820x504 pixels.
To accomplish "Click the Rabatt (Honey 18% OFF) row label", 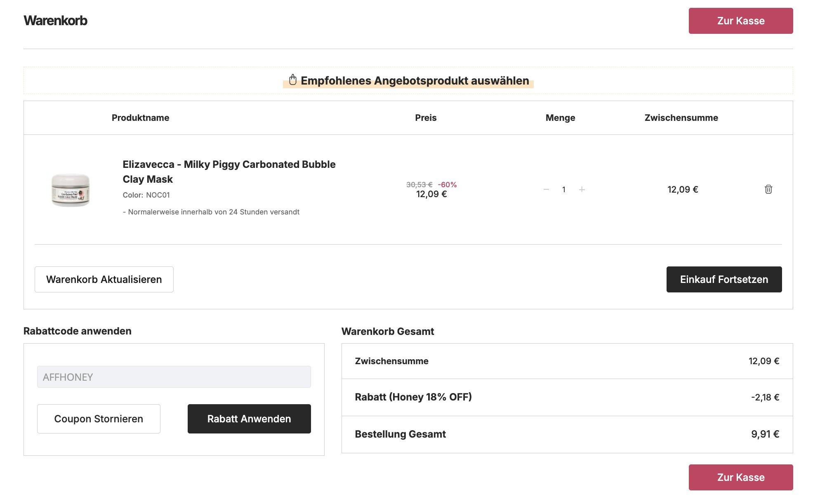I will tap(413, 397).
